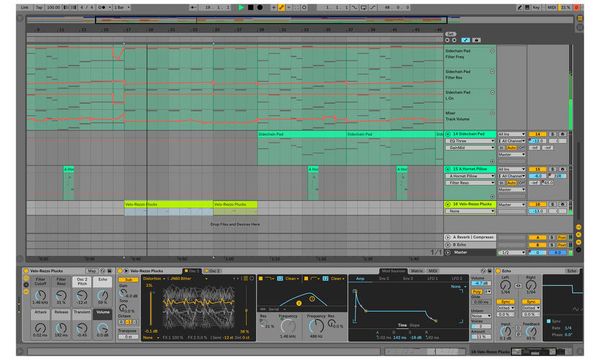Toggle Wavetable Sub oscillator on
600x360 pixels.
point(128,280)
